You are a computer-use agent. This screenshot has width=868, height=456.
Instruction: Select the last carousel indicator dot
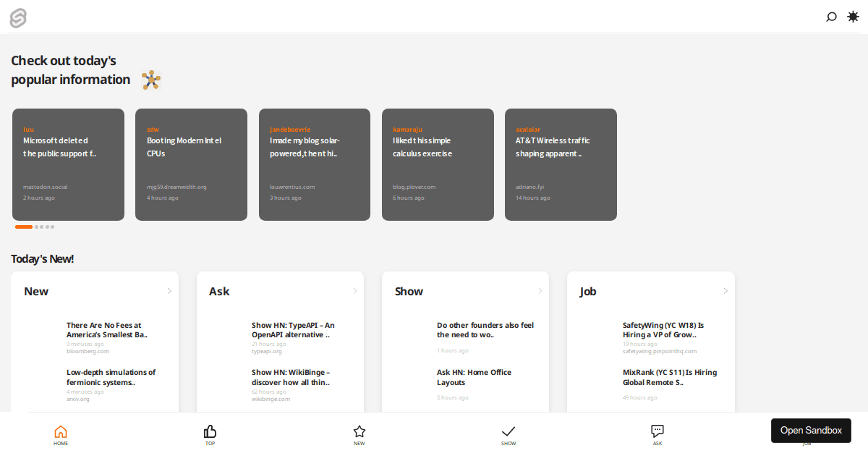tap(53, 227)
